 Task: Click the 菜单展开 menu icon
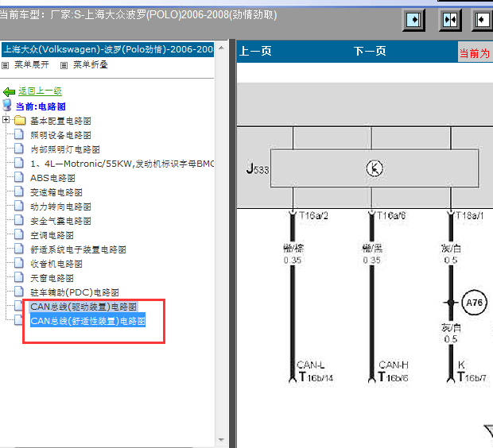(x=5, y=65)
